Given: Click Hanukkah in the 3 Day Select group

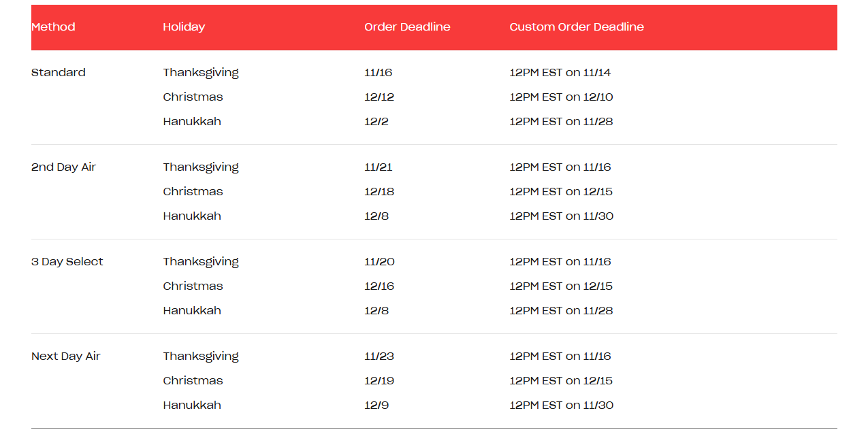Looking at the screenshot, I should [x=192, y=311].
